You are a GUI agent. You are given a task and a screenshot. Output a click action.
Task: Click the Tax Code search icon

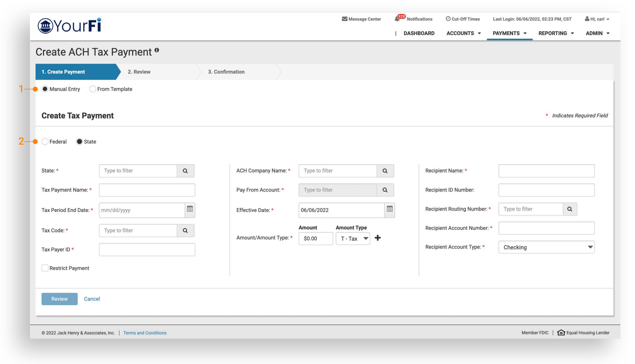tap(185, 231)
